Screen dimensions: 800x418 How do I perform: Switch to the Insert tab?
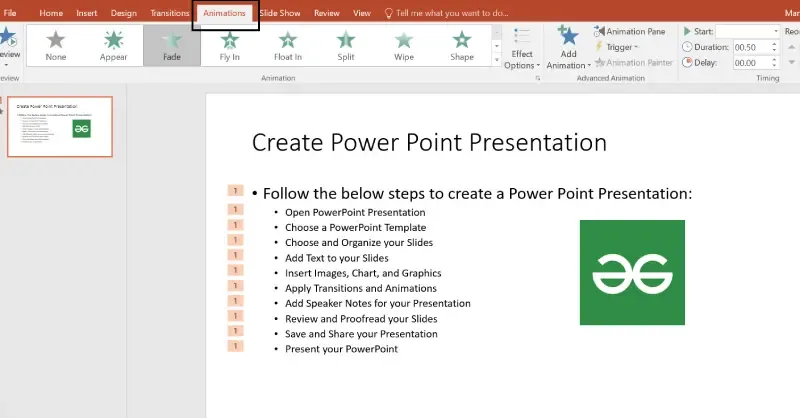[x=87, y=13]
